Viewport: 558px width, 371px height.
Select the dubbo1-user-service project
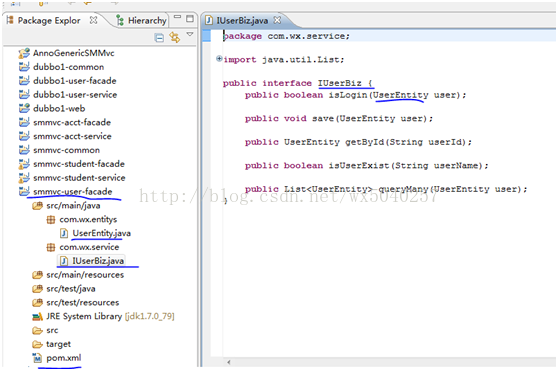click(75, 95)
